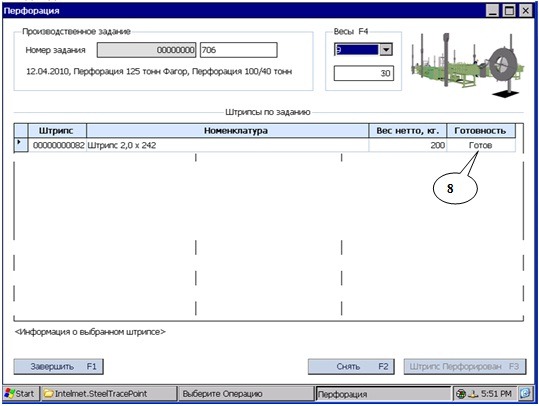Click the Готовность column header
This screenshot has height=406, width=539.
tap(481, 131)
